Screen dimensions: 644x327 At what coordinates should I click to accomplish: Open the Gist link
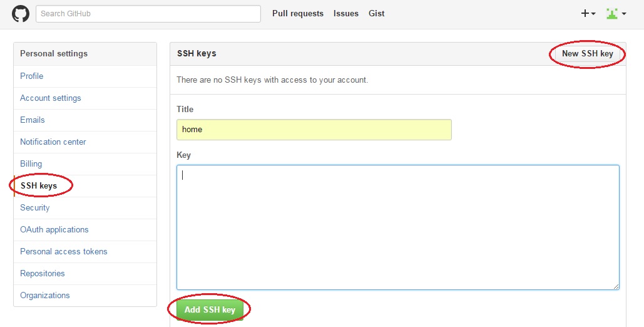pyautogui.click(x=377, y=14)
